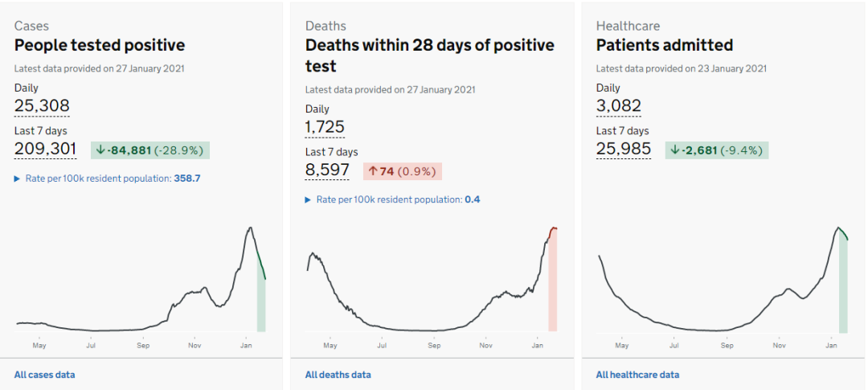Open the All healthcare data link
The width and height of the screenshot is (868, 390).
click(x=637, y=375)
